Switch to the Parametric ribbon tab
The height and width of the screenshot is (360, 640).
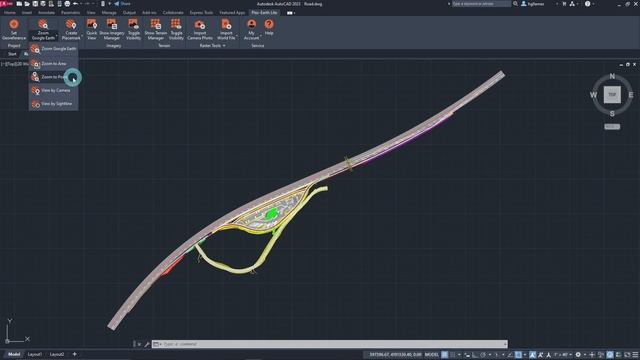tap(71, 13)
